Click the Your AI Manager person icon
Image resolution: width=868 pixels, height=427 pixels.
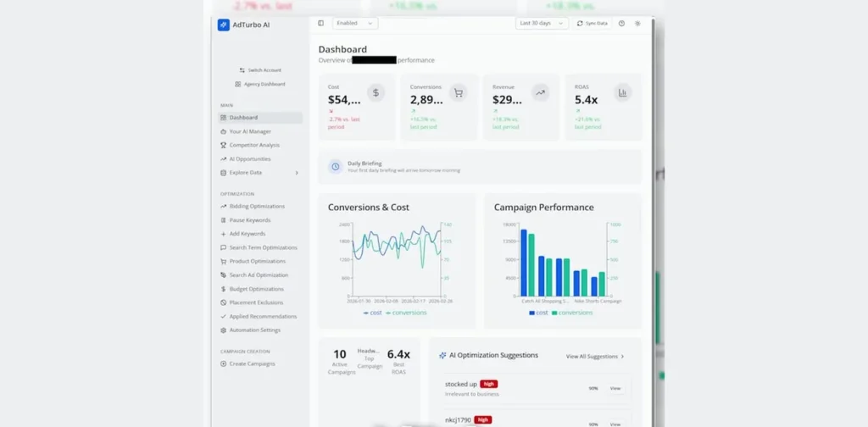(x=223, y=131)
